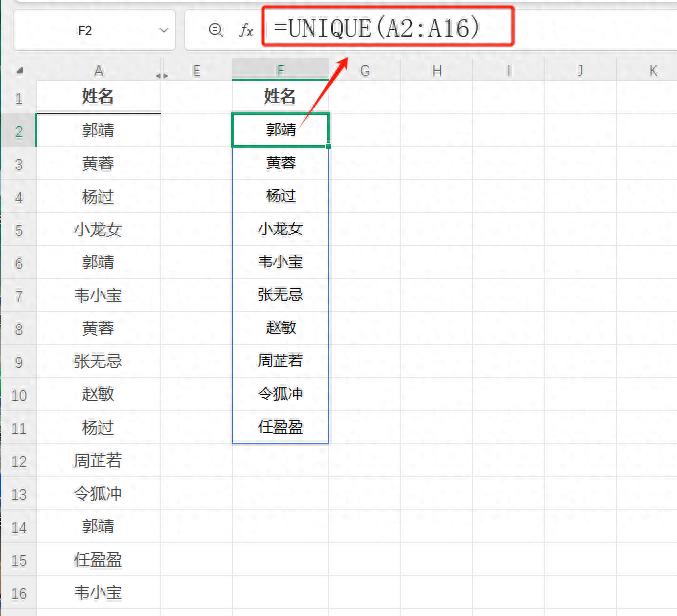677x616 pixels.
Task: Select column H header
Action: pyautogui.click(x=437, y=70)
